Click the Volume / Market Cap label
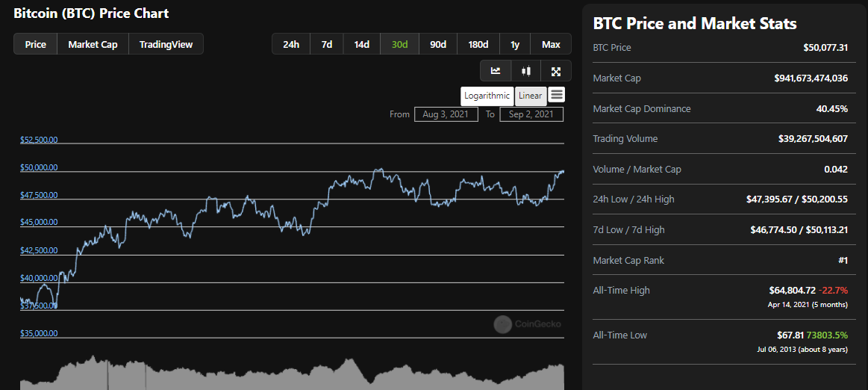This screenshot has width=868, height=390. coord(637,169)
